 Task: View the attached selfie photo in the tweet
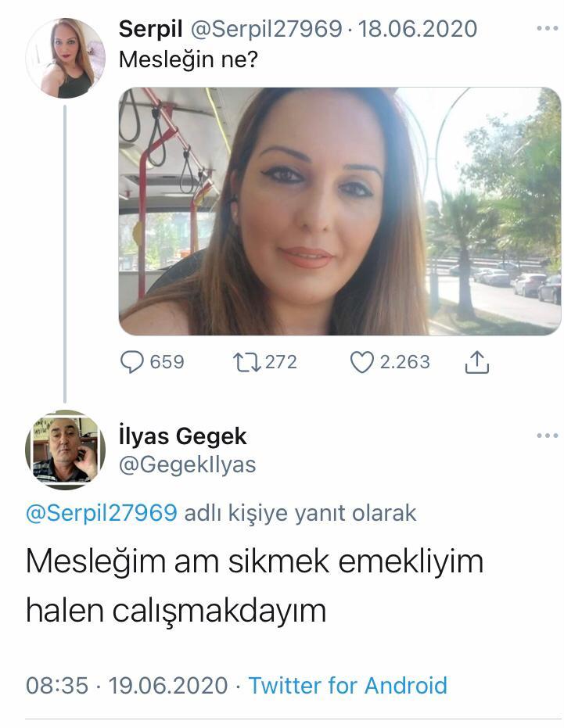click(x=340, y=211)
